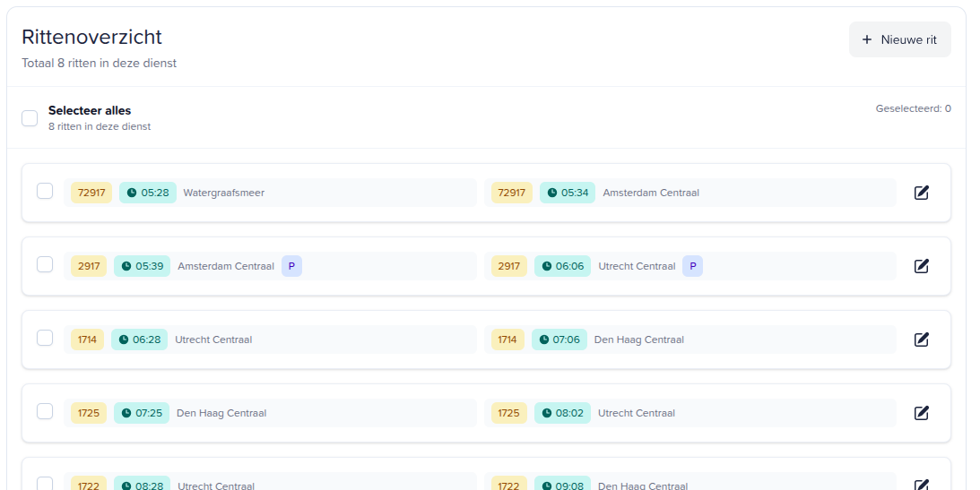Click Selecteer alles label text
The image size is (980, 490).
(x=90, y=111)
